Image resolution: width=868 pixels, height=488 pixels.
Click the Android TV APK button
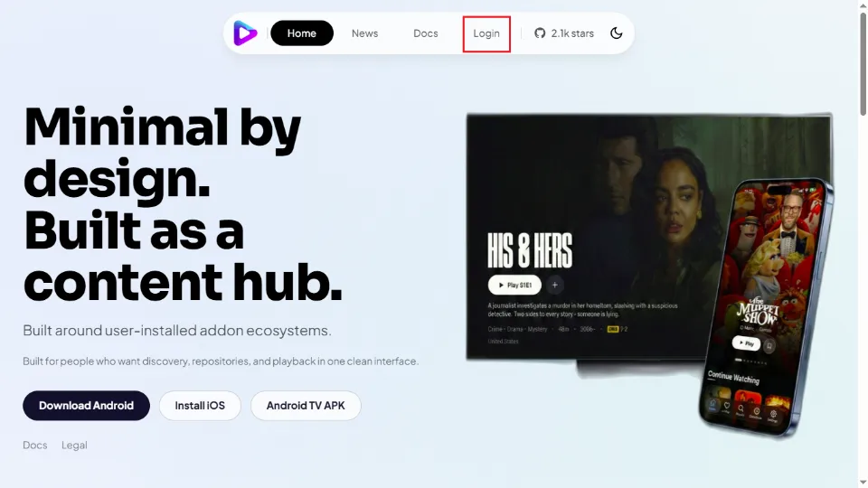306,406
